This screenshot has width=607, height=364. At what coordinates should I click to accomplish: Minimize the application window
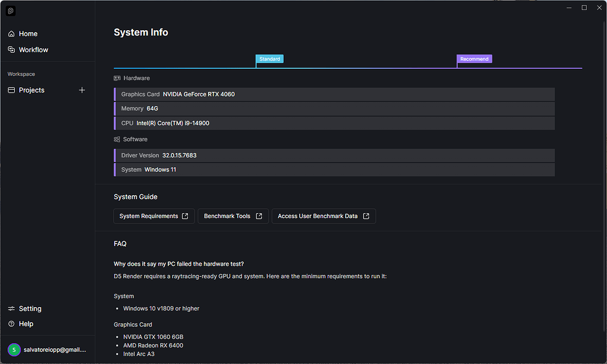pyautogui.click(x=569, y=8)
